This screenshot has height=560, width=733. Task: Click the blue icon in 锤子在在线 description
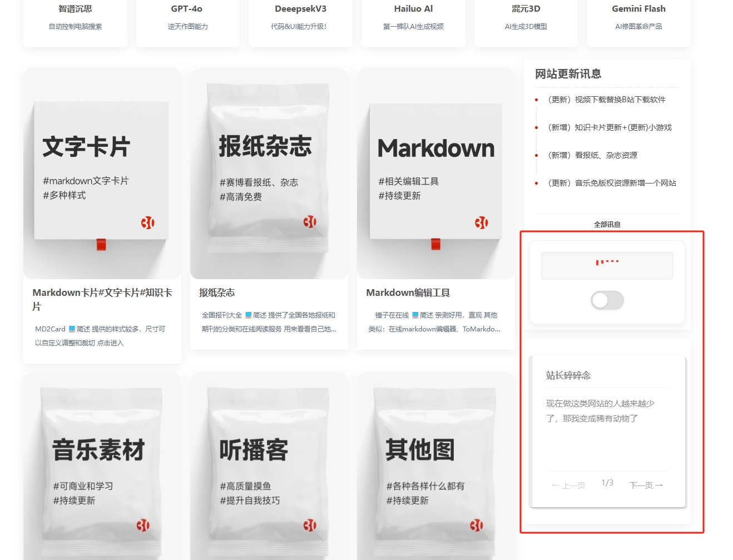(415, 315)
